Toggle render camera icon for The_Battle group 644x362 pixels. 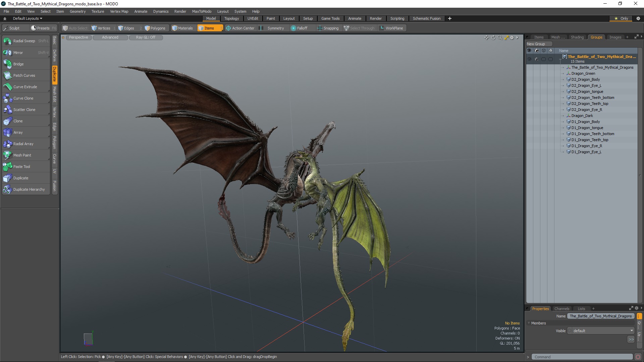pyautogui.click(x=536, y=59)
